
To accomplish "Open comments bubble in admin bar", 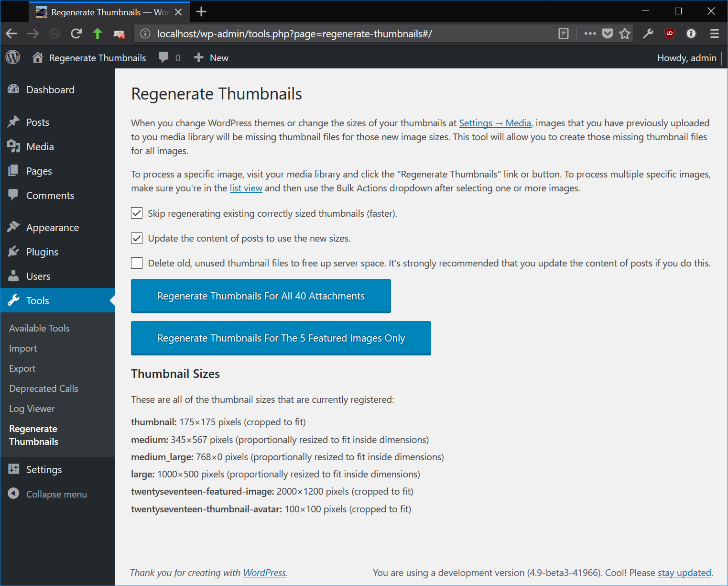I will pyautogui.click(x=163, y=57).
